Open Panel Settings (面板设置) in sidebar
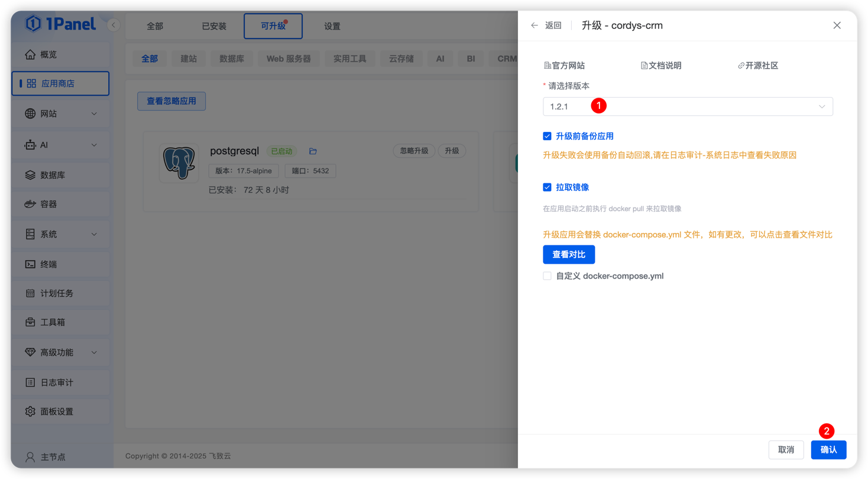The width and height of the screenshot is (868, 479). click(56, 412)
